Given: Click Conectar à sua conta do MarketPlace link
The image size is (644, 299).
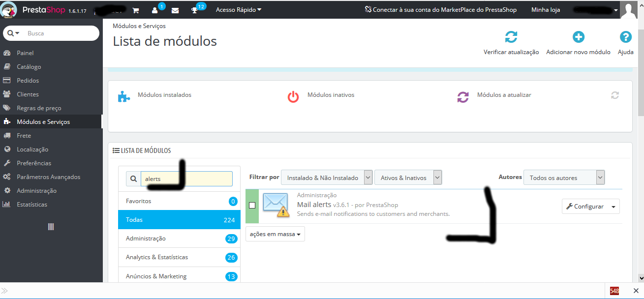Looking at the screenshot, I should tap(441, 10).
